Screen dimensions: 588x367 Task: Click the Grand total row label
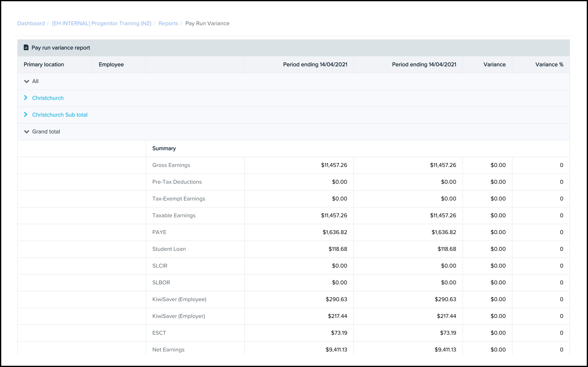(46, 132)
